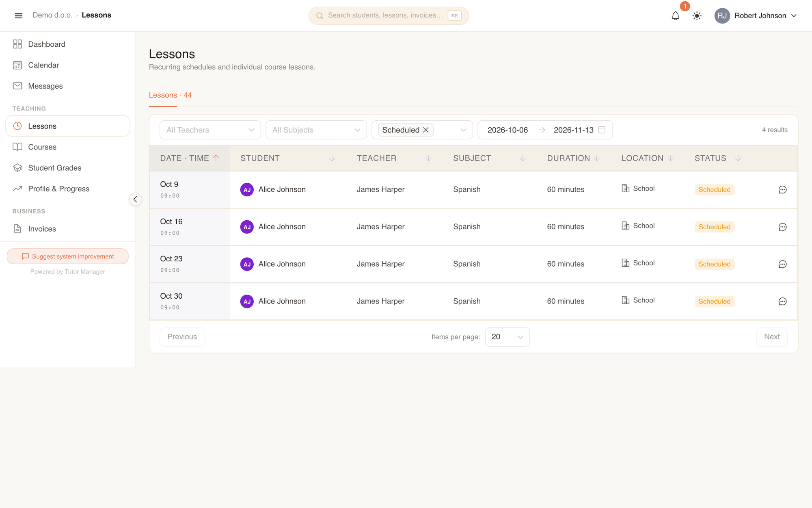Click Demo d.o.o. breadcrumb link
The image size is (812, 508).
(52, 15)
